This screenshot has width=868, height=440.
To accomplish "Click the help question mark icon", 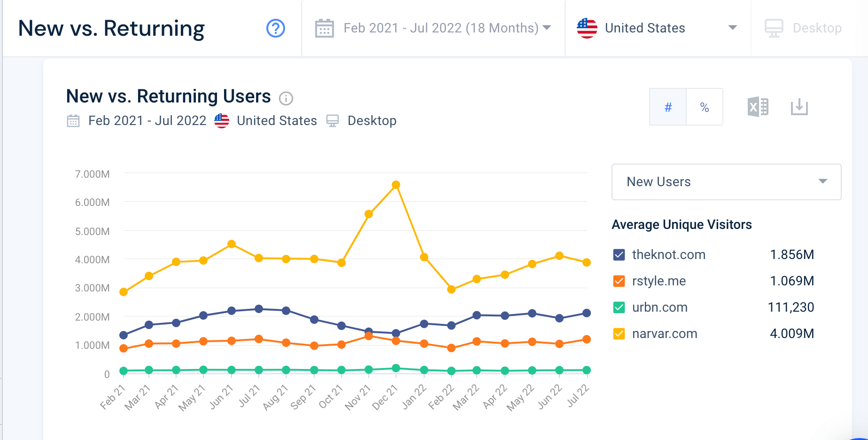I will click(x=276, y=29).
